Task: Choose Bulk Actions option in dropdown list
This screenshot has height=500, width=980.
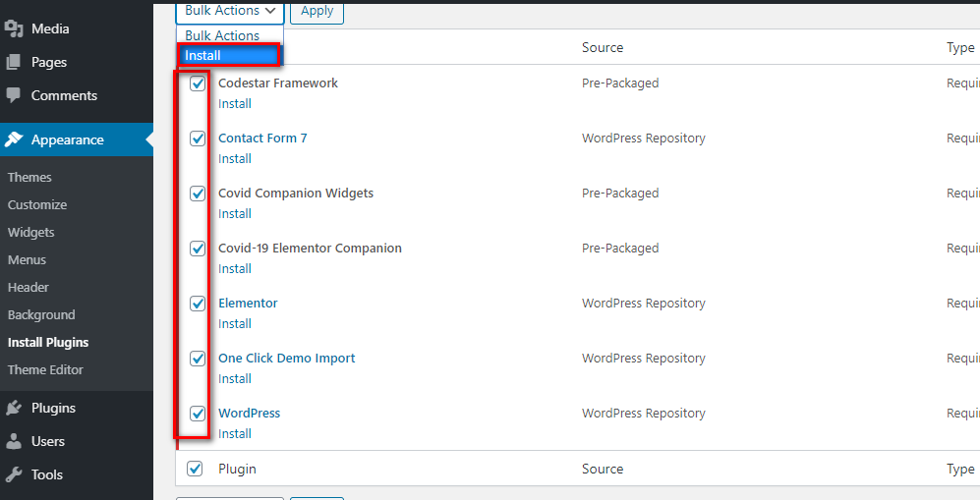Action: 230,35
